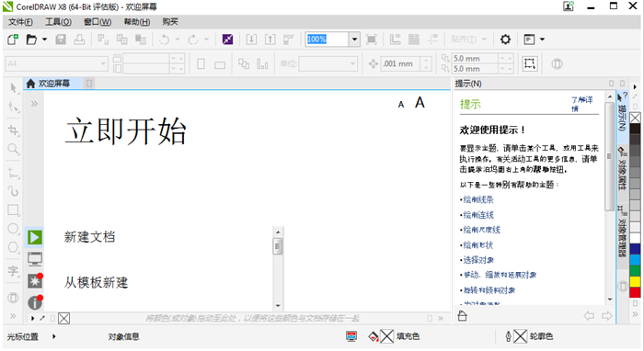This screenshot has width=644, height=351.
Task: Click the purple search content icon
Action: click(x=227, y=40)
